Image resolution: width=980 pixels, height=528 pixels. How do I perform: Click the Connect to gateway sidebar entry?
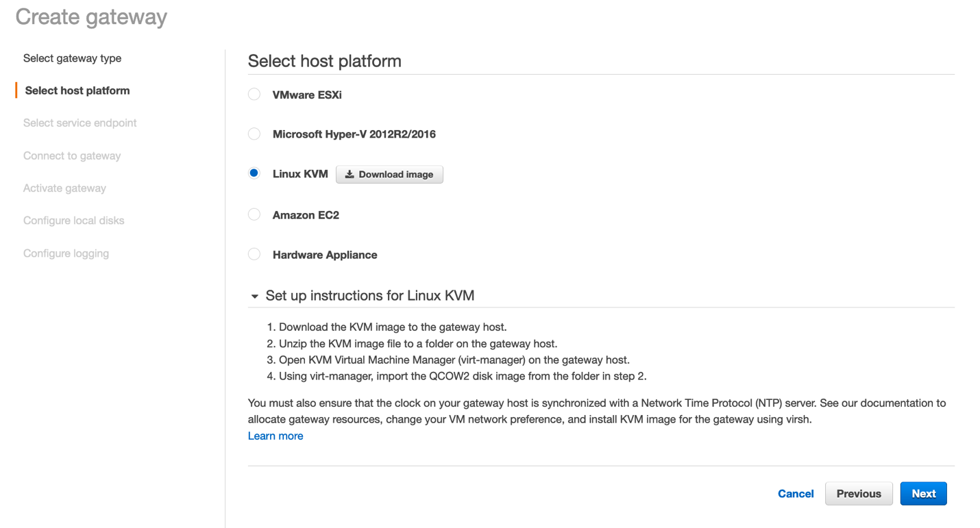(71, 155)
